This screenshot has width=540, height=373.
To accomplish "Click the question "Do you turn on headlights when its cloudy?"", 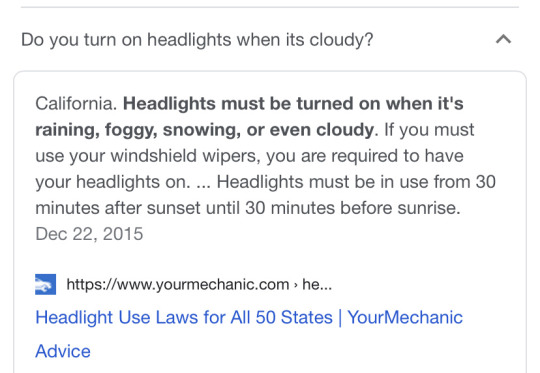I will (197, 40).
